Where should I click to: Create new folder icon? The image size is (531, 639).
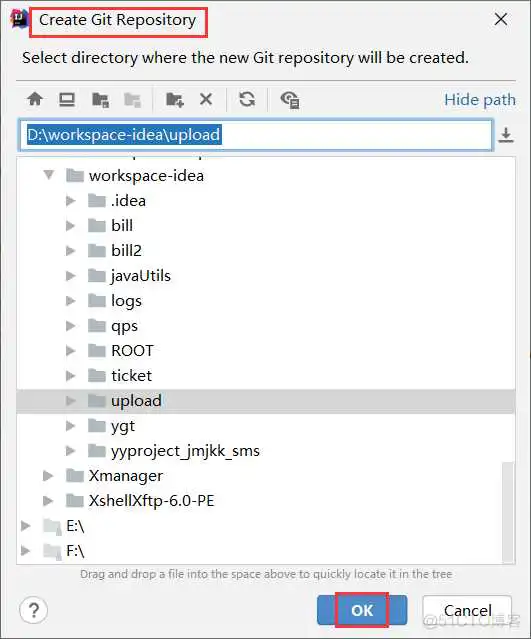click(x=174, y=99)
